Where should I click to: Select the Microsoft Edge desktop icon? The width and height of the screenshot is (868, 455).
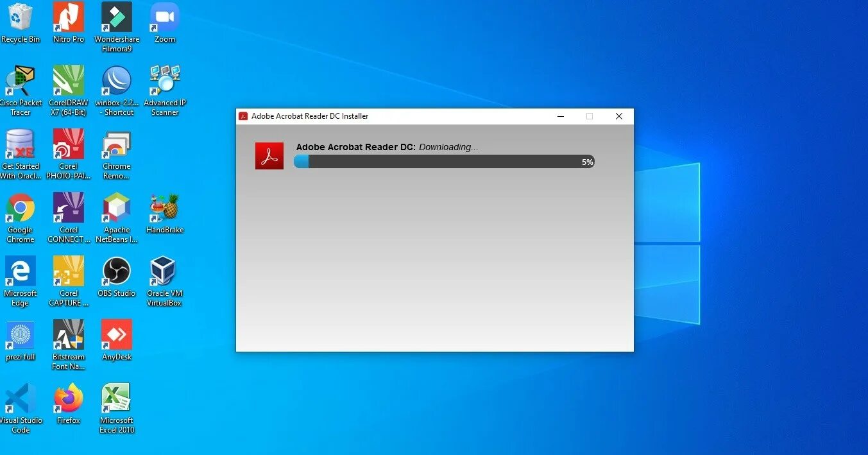pos(20,271)
